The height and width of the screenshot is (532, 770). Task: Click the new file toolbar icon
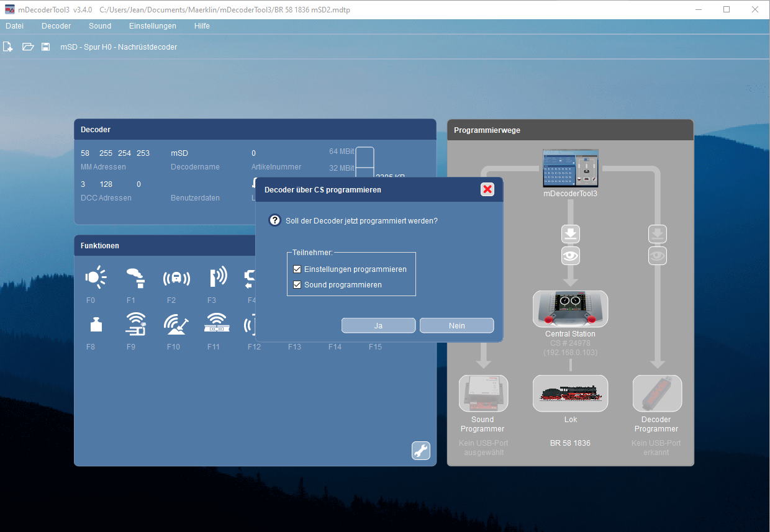click(x=8, y=47)
